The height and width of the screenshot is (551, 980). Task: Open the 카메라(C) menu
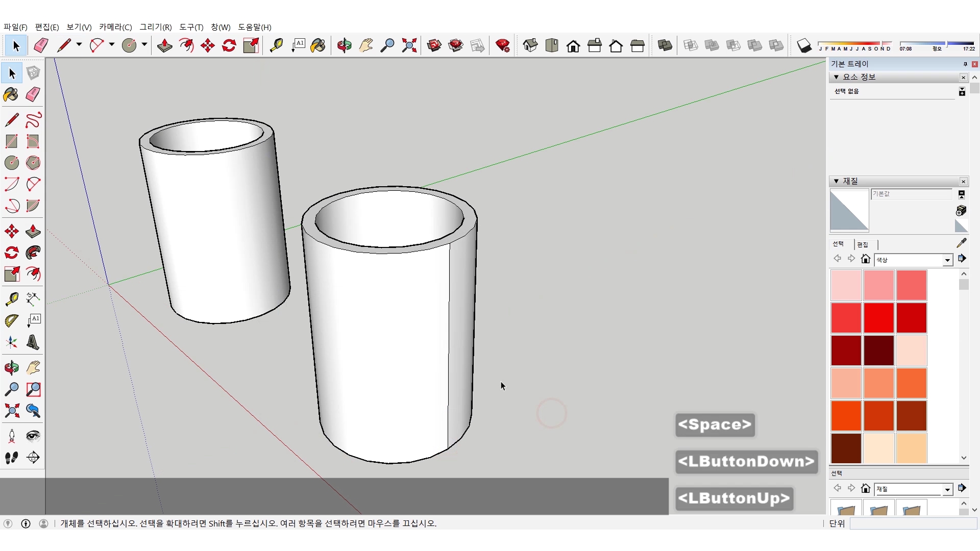pyautogui.click(x=115, y=27)
